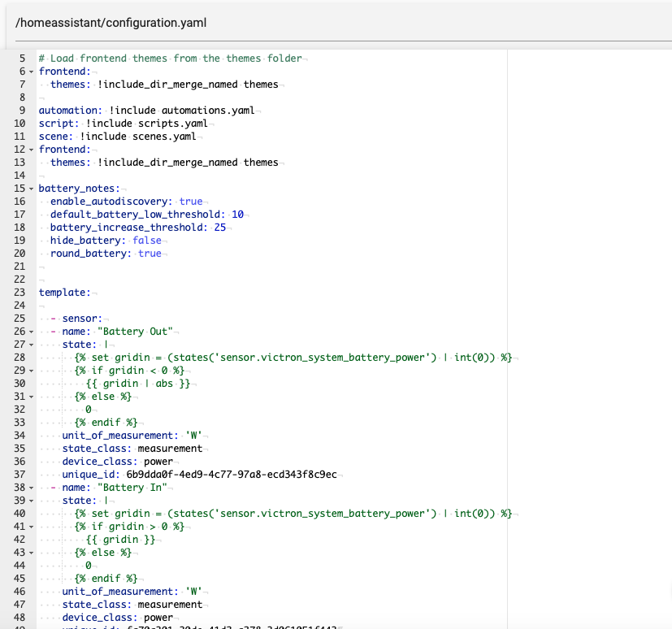Collapse the 'if gridin < 0' fold arrow
Screen dimensions: 672x629
[x=32, y=371]
